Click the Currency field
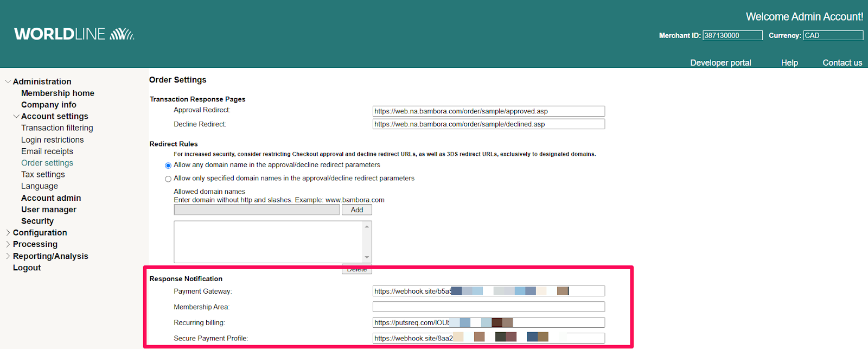The height and width of the screenshot is (349, 868). click(x=833, y=35)
